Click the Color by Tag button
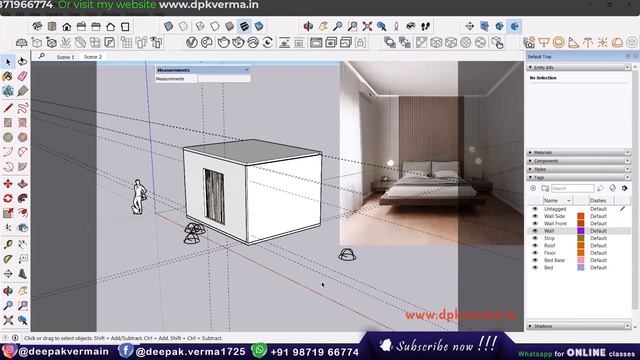The width and height of the screenshot is (640, 360). (x=612, y=188)
